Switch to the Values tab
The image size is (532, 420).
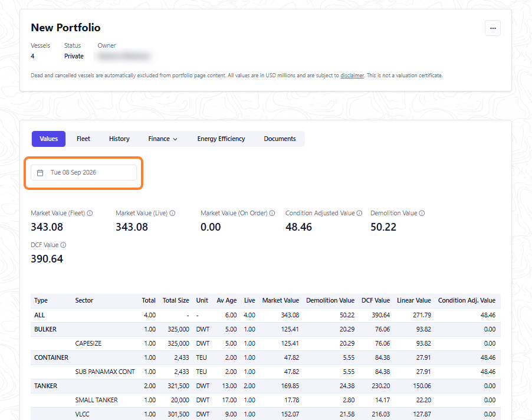[48, 139]
